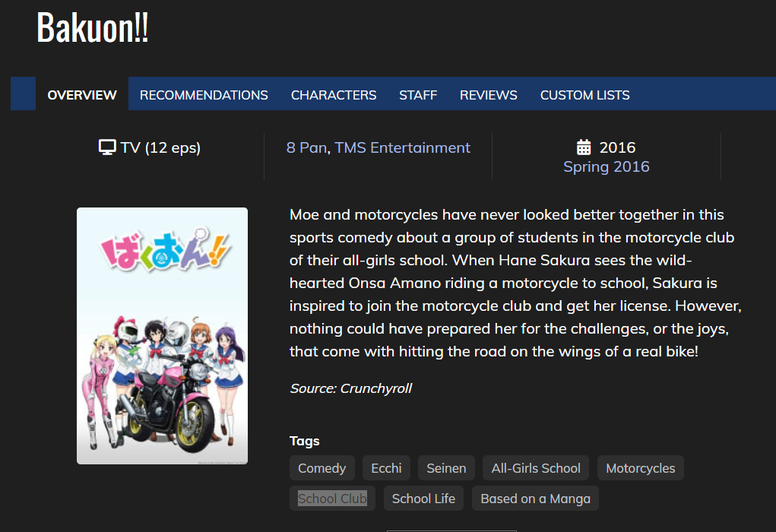View the Reviews tab
Viewport: 776px width, 532px height.
point(489,94)
